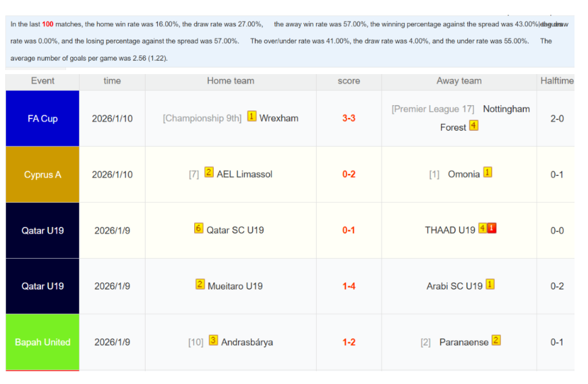Open the 3-3 score details
The width and height of the screenshot is (588, 384).
click(349, 119)
